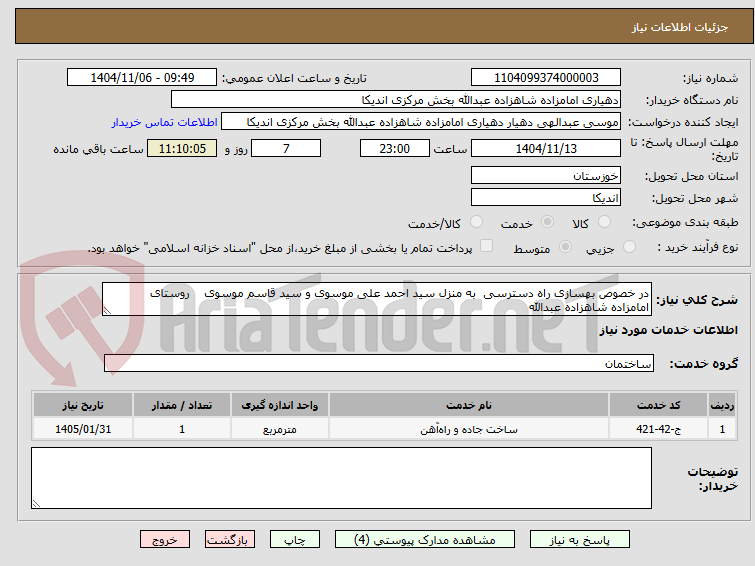755x566 pixels.
Task: Open the اطلاعات تماس خریدار link
Action: (x=165, y=122)
